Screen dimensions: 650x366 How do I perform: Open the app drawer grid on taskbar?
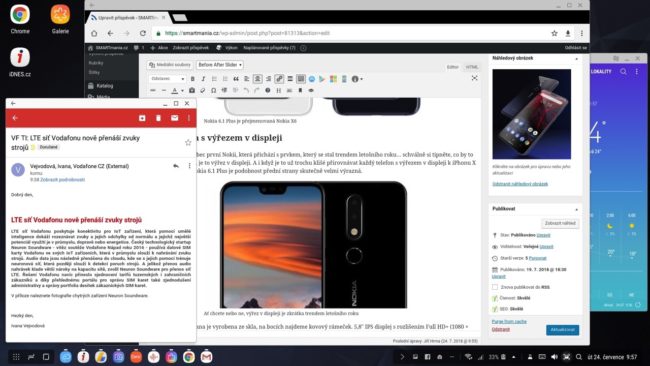pos(16,356)
